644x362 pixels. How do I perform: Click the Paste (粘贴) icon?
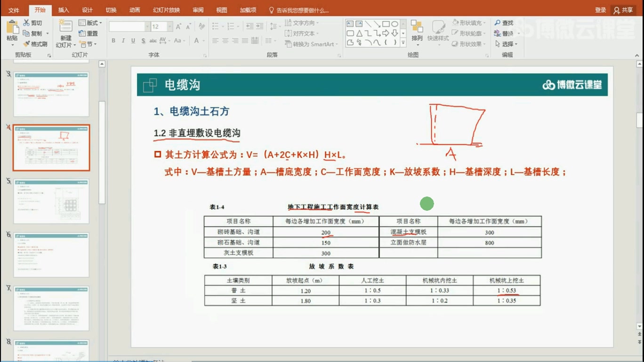click(12, 28)
